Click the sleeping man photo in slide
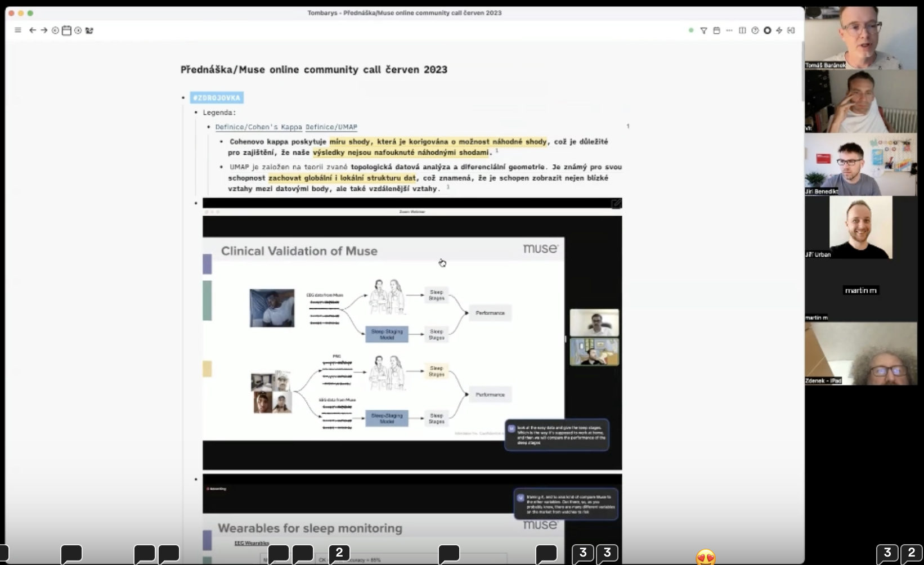Image resolution: width=924 pixels, height=565 pixels. pos(272,308)
